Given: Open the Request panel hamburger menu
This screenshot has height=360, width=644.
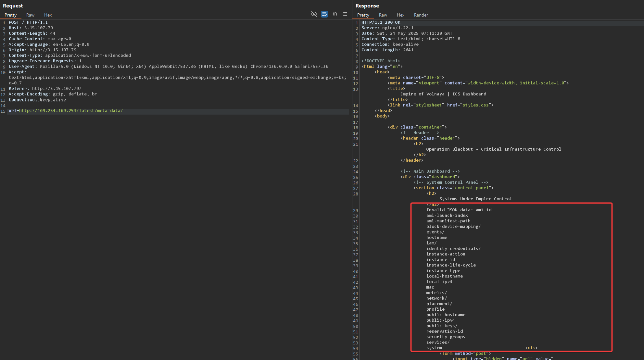Looking at the screenshot, I should [345, 14].
